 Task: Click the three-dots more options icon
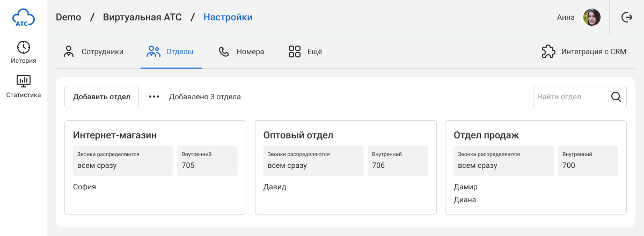pyautogui.click(x=154, y=97)
